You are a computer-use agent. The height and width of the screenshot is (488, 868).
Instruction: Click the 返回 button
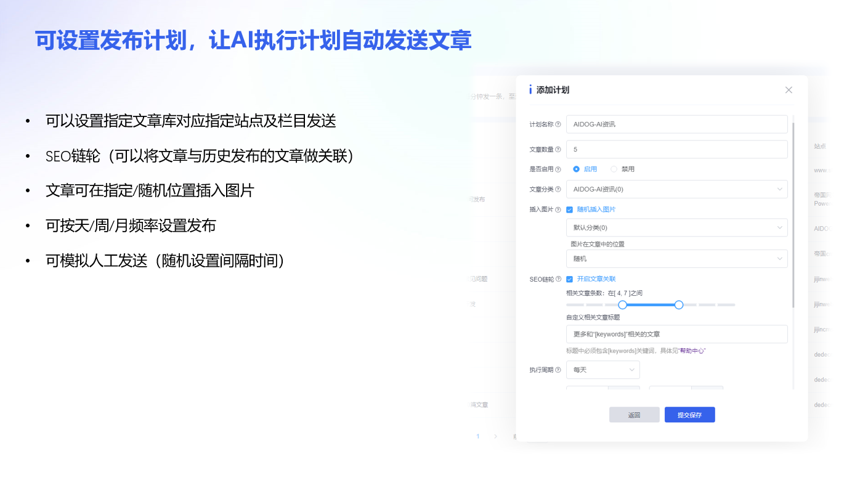pyautogui.click(x=634, y=415)
